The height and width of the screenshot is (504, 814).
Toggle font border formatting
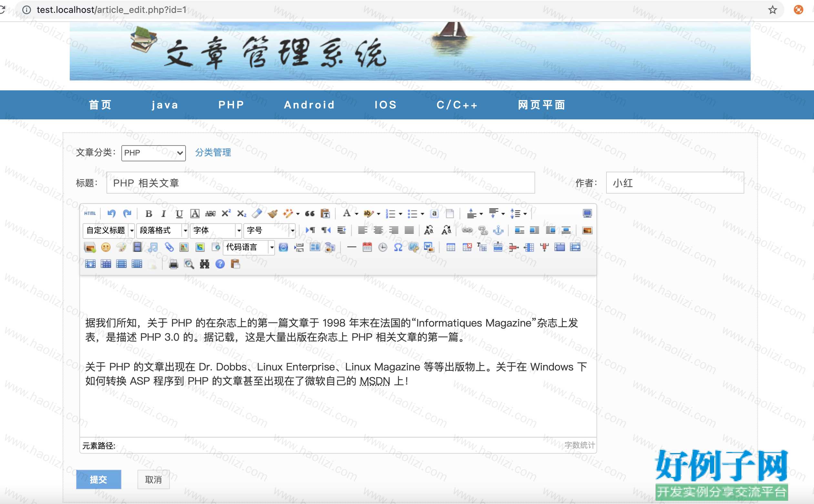pos(195,214)
